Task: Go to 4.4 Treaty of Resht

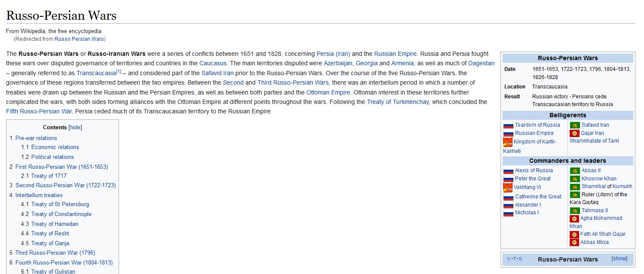Action: coord(50,234)
